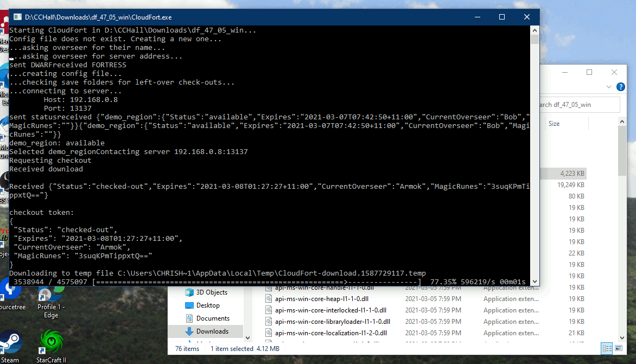Open the Sourcetree desktop shortcut

click(x=11, y=295)
